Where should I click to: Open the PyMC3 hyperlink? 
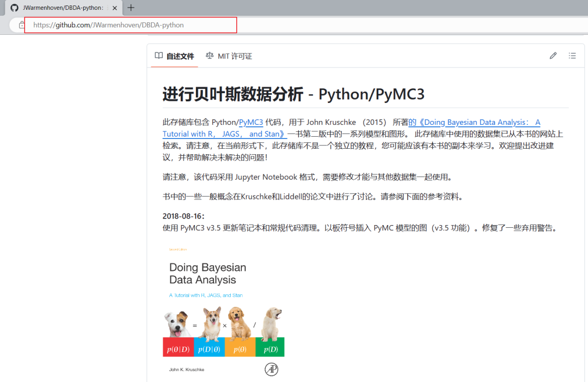tap(251, 122)
